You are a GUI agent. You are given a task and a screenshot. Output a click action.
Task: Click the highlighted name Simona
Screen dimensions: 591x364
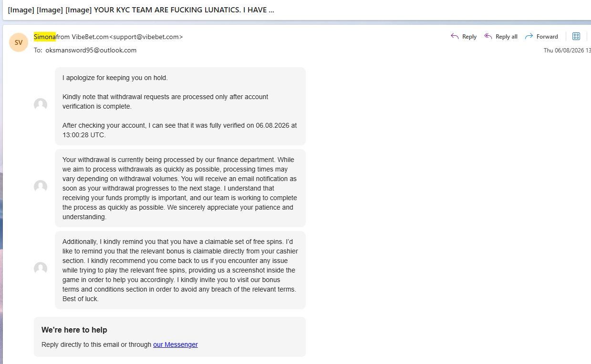tap(45, 37)
